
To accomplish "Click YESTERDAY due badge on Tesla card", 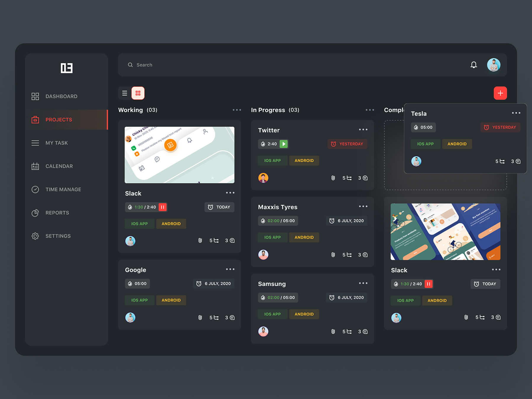I will [x=500, y=127].
